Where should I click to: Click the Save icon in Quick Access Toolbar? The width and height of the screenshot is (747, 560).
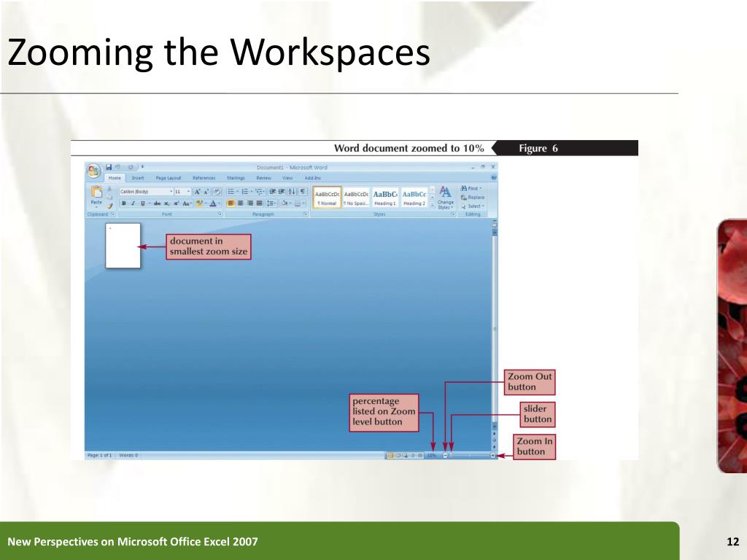[x=109, y=167]
